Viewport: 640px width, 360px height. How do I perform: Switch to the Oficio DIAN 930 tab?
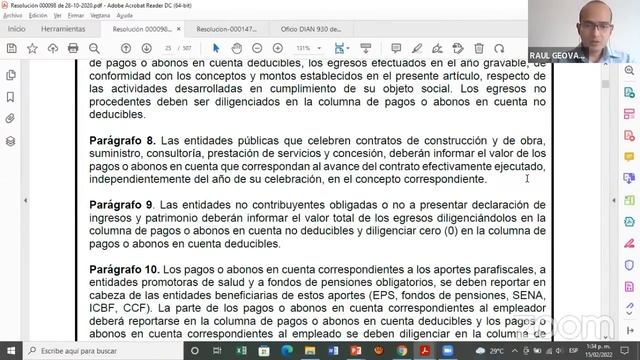click(x=311, y=29)
